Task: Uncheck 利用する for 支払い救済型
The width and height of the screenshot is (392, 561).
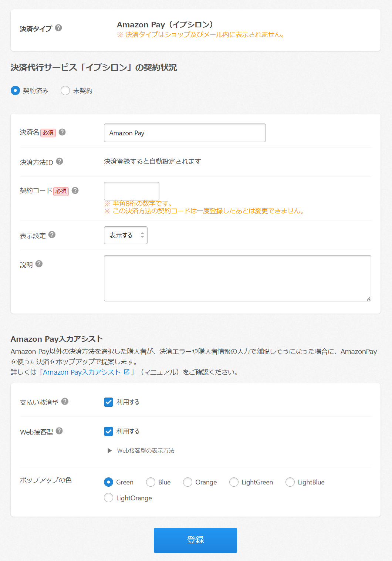Action: coord(108,402)
